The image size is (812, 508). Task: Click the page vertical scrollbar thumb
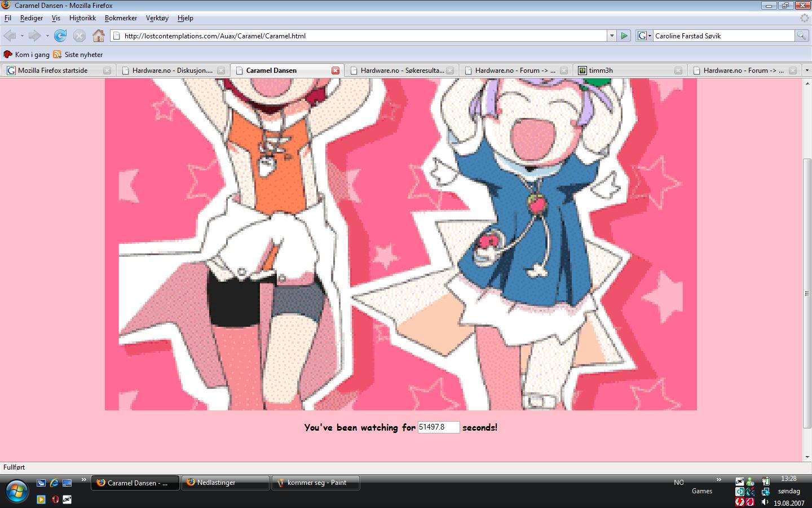pyautogui.click(x=807, y=294)
